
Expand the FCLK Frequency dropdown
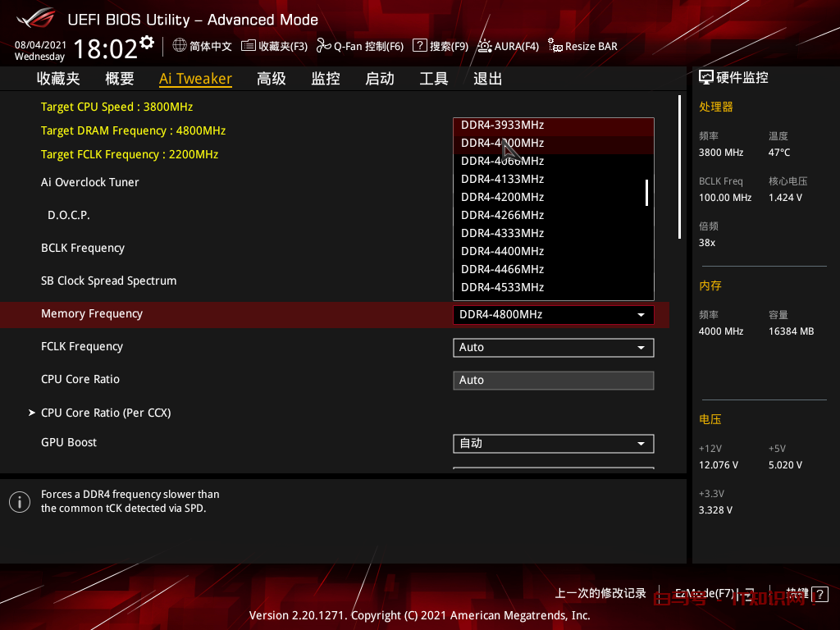(x=553, y=348)
